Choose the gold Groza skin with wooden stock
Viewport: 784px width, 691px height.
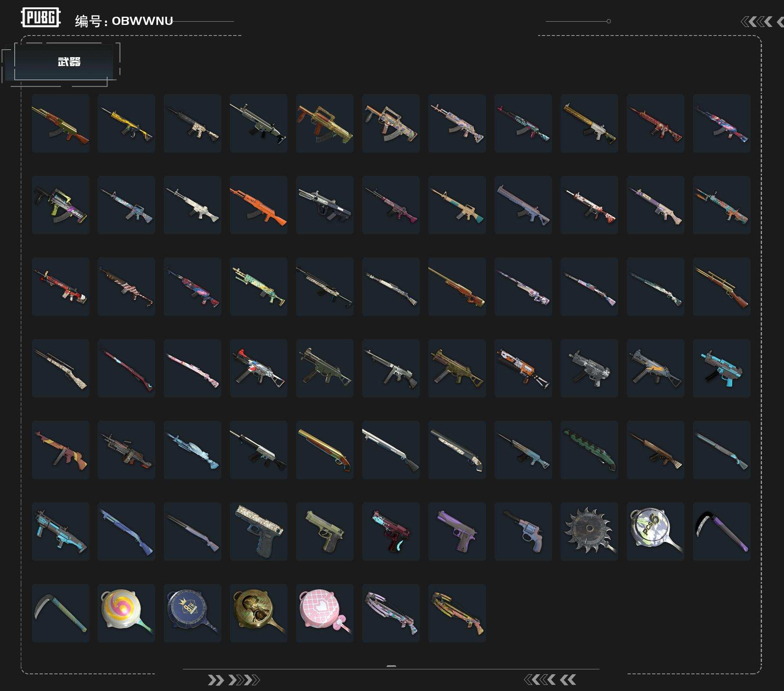tap(325, 123)
